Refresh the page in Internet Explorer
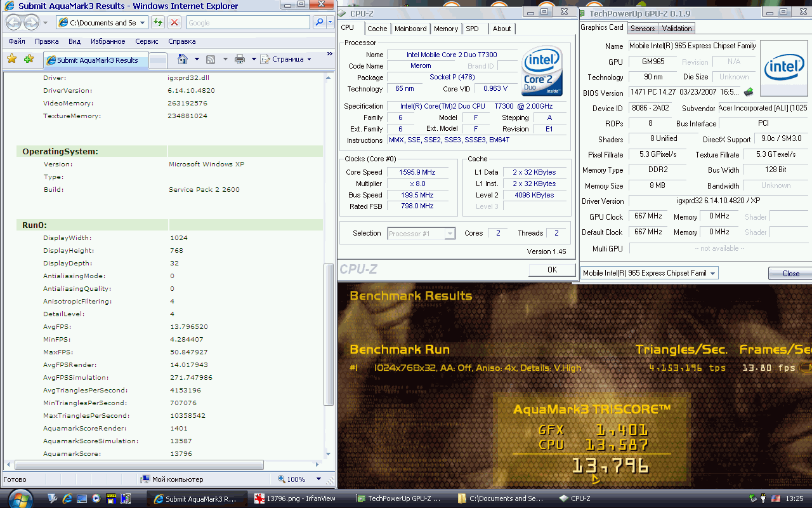The height and width of the screenshot is (508, 812). point(158,22)
